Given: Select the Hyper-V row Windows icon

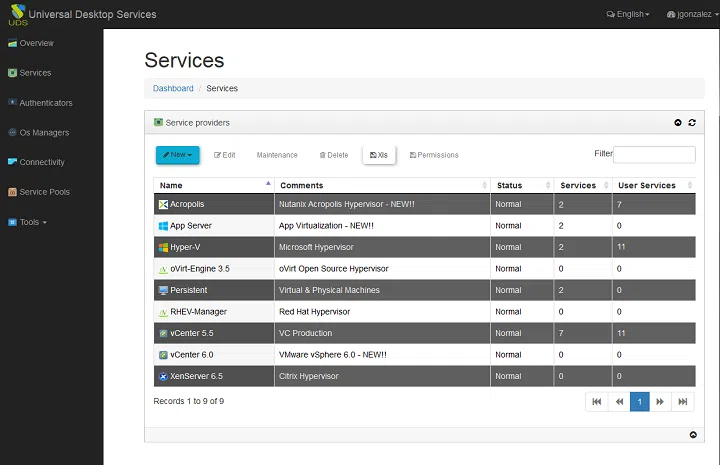Looking at the screenshot, I should (163, 247).
